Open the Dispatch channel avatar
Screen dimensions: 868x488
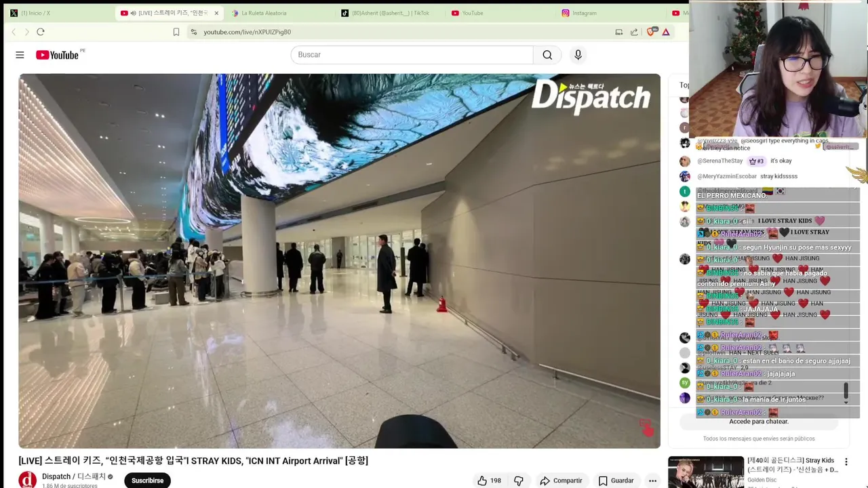(28, 480)
